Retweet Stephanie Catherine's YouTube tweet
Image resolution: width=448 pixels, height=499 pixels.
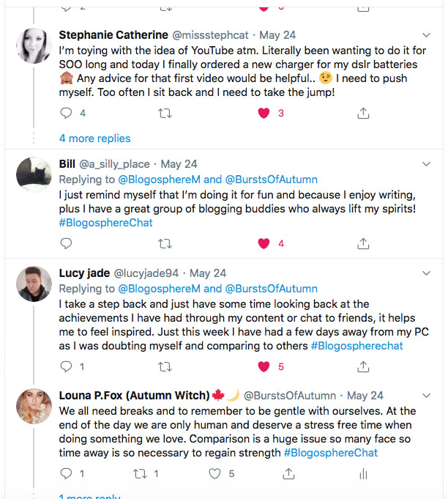click(x=165, y=114)
